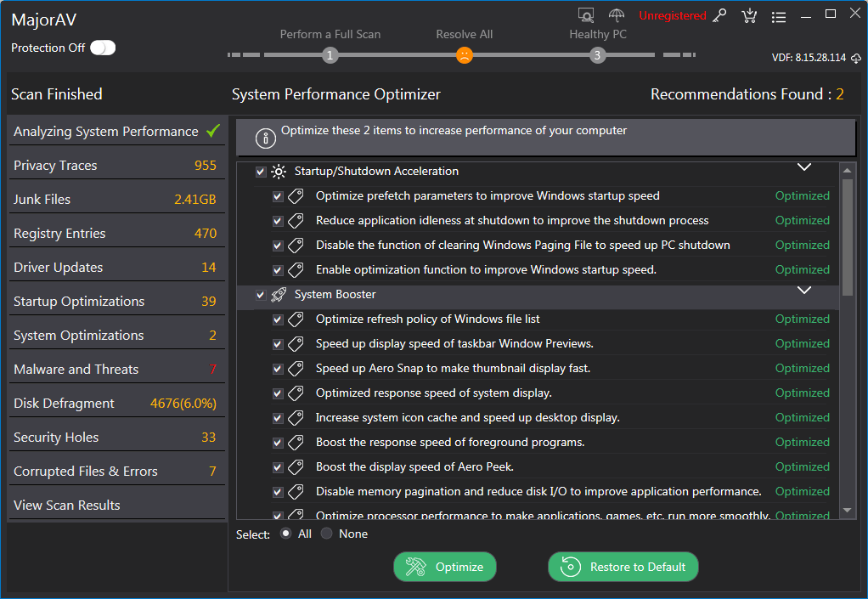Click Restore to Default button
Screen dimensions: 868x599
[623, 567]
